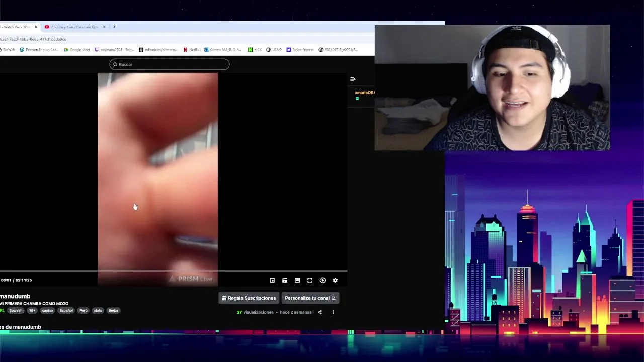Click the chat username amarisOR
The image size is (644, 362).
coord(365,93)
